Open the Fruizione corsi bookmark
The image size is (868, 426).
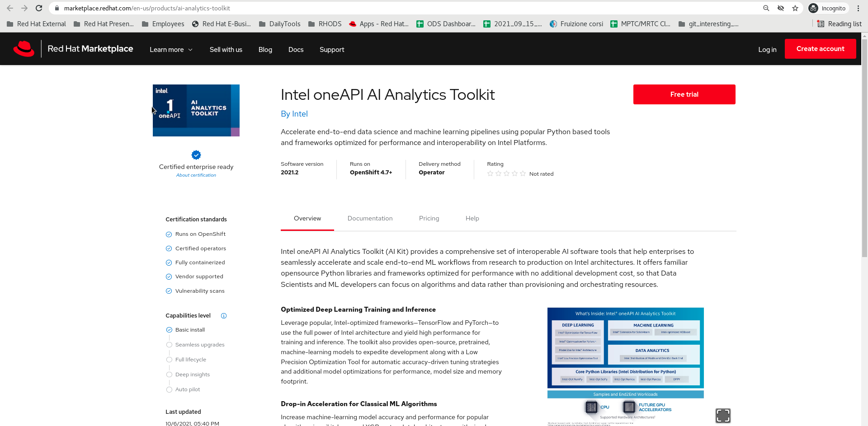pyautogui.click(x=576, y=24)
